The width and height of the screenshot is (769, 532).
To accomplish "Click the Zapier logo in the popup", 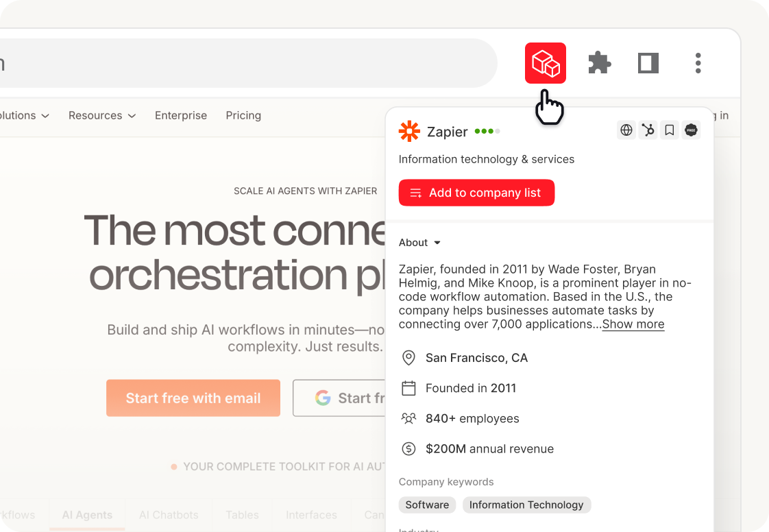I will coord(409,131).
